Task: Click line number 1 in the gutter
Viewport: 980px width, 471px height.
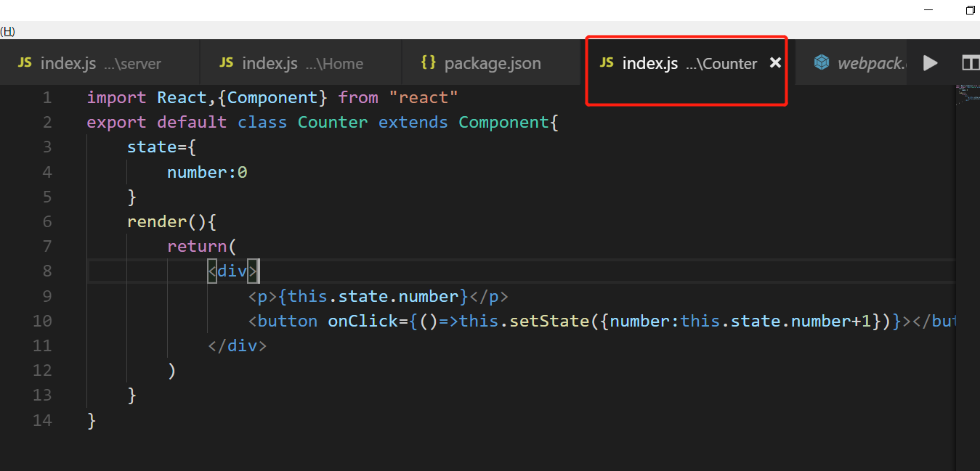Action: (x=47, y=97)
